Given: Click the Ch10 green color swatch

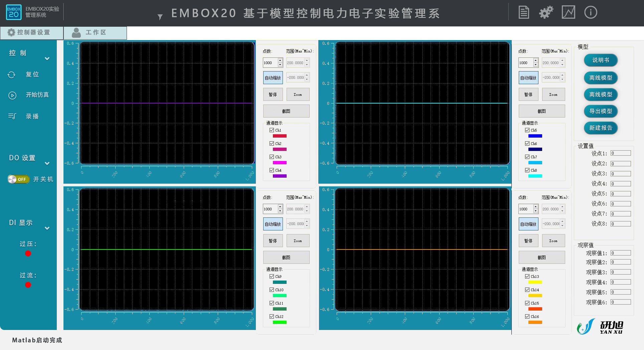Looking at the screenshot, I should pyautogui.click(x=280, y=296).
